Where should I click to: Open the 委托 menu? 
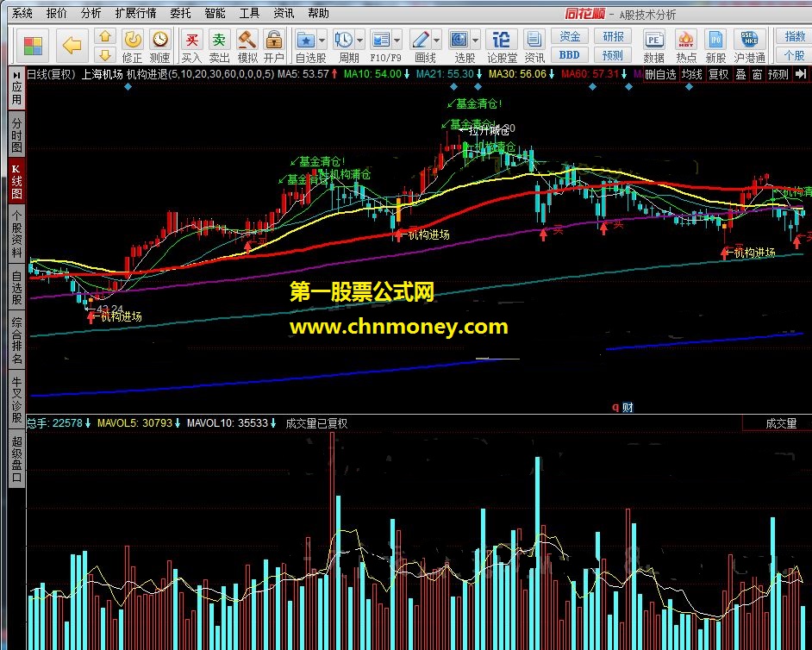point(181,13)
